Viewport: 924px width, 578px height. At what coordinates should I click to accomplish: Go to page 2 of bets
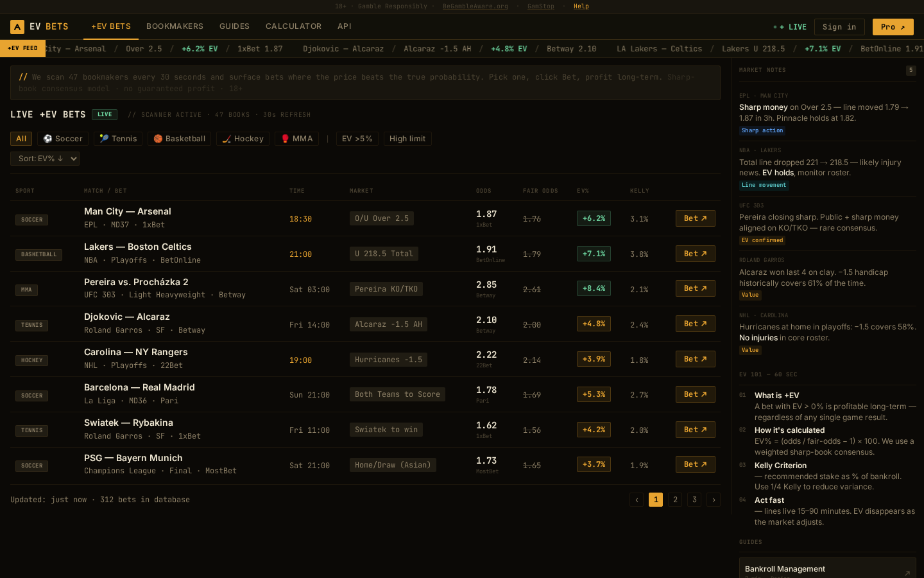click(675, 500)
